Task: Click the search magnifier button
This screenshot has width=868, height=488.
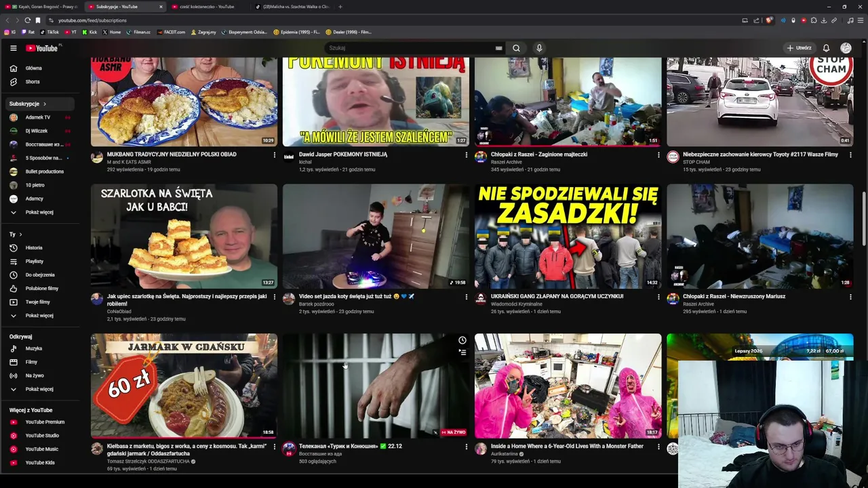Action: tap(516, 48)
